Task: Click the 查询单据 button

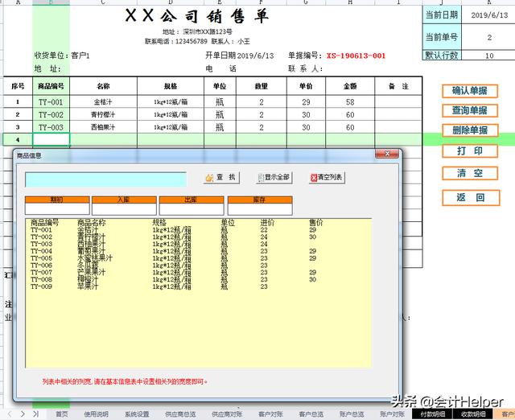Action: coord(470,111)
